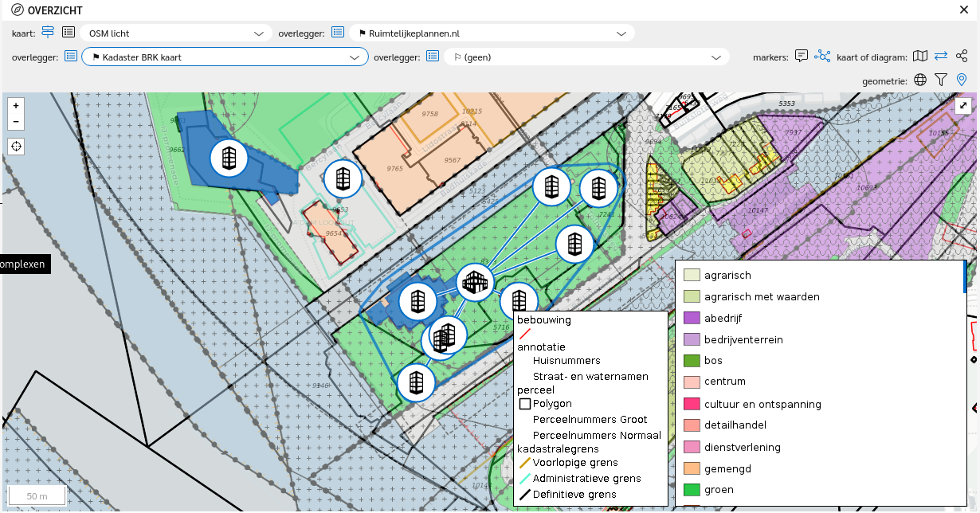
Task: Switch between map and diagram arrows
Action: [941, 57]
